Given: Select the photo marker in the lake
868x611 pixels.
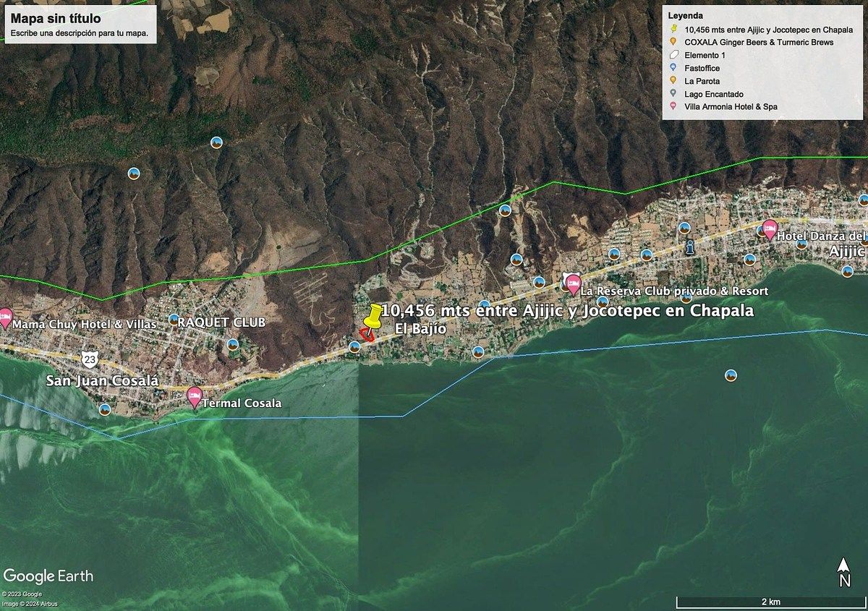Looking at the screenshot, I should (x=731, y=375).
